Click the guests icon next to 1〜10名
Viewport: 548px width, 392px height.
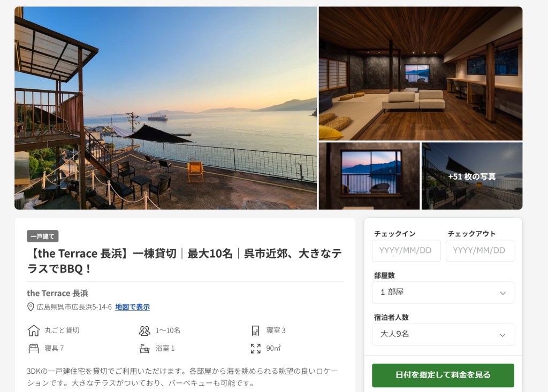point(144,330)
